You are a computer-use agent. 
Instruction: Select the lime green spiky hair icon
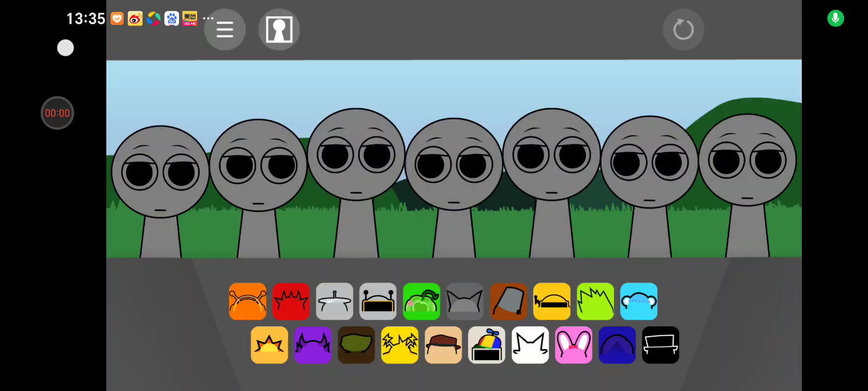click(x=595, y=301)
